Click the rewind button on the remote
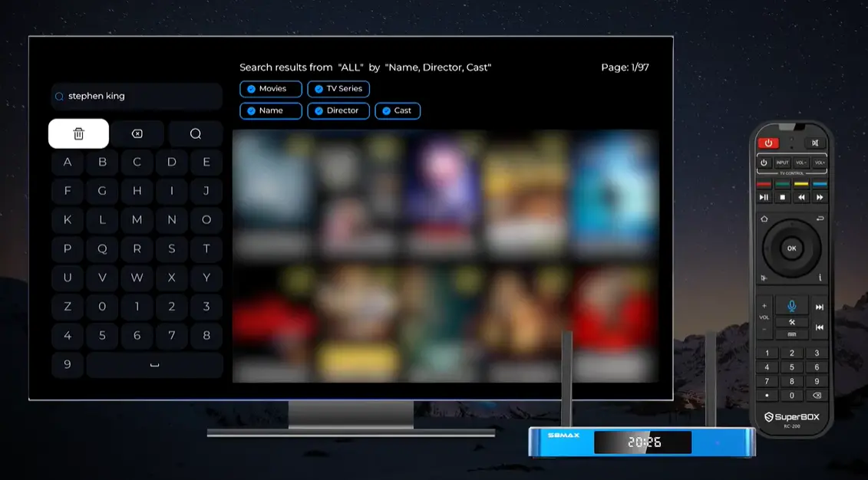This screenshot has width=868, height=480. (801, 197)
